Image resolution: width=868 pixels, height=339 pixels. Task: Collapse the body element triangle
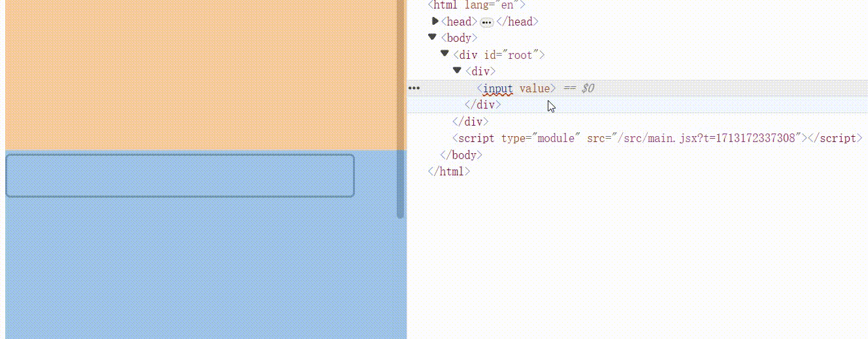click(432, 37)
